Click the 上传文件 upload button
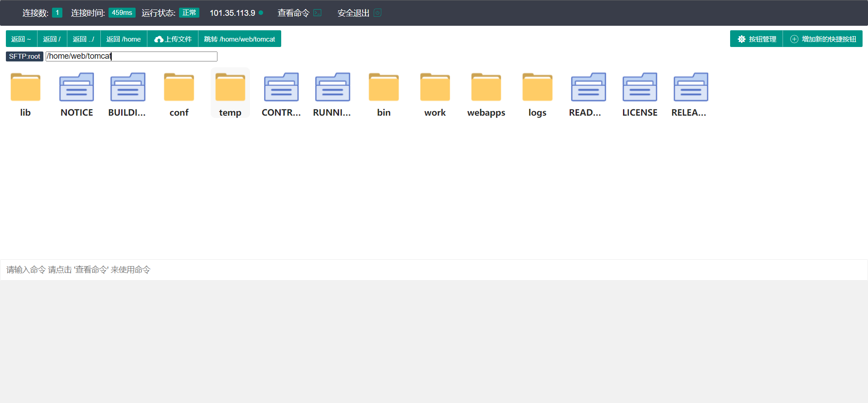Screen dimensions: 868x403 click(173, 39)
